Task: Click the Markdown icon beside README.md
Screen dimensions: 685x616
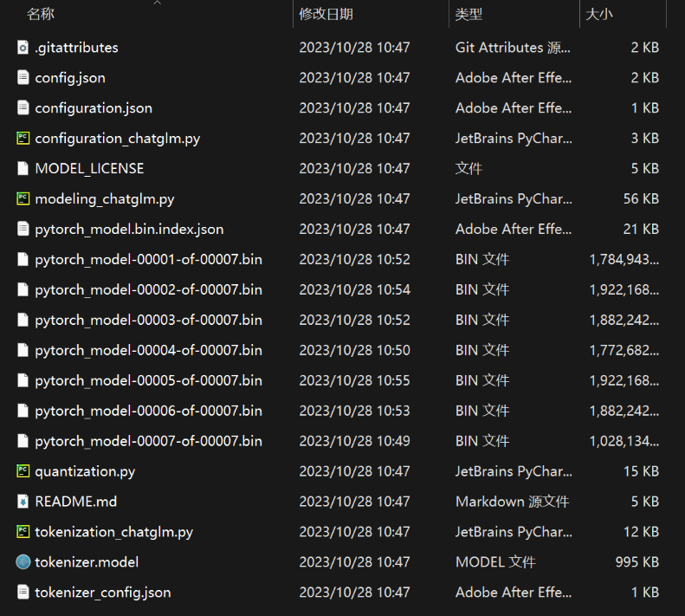Action: [x=23, y=502]
